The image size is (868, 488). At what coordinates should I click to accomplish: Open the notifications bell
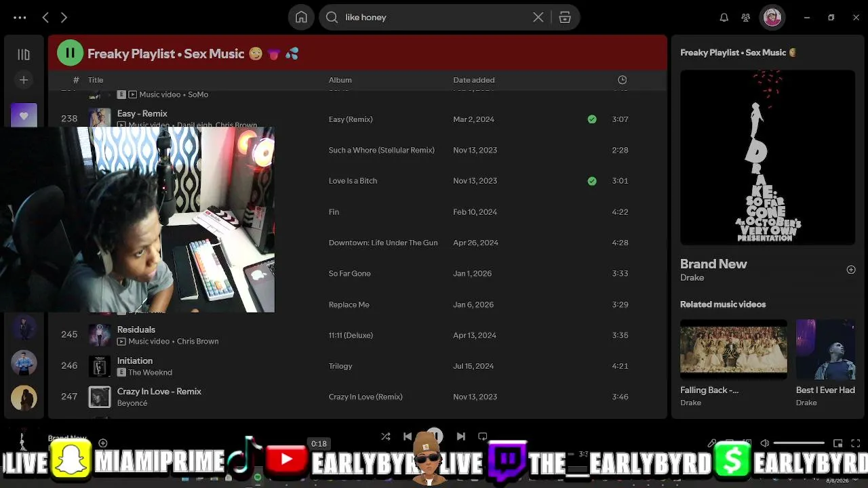coord(724,18)
